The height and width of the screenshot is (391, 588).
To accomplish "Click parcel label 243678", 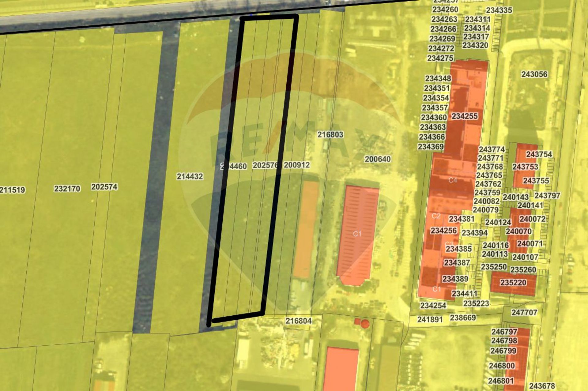I will point(542,386).
